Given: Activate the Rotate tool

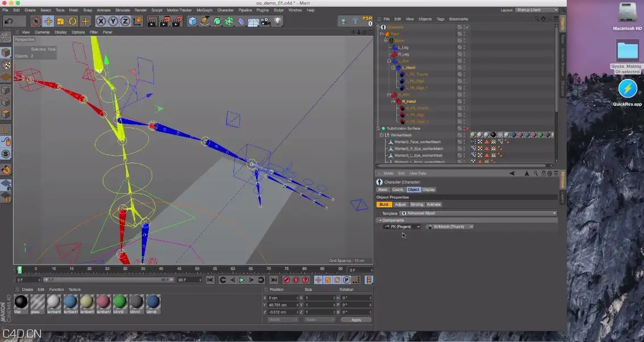Looking at the screenshot, I should tap(73, 21).
